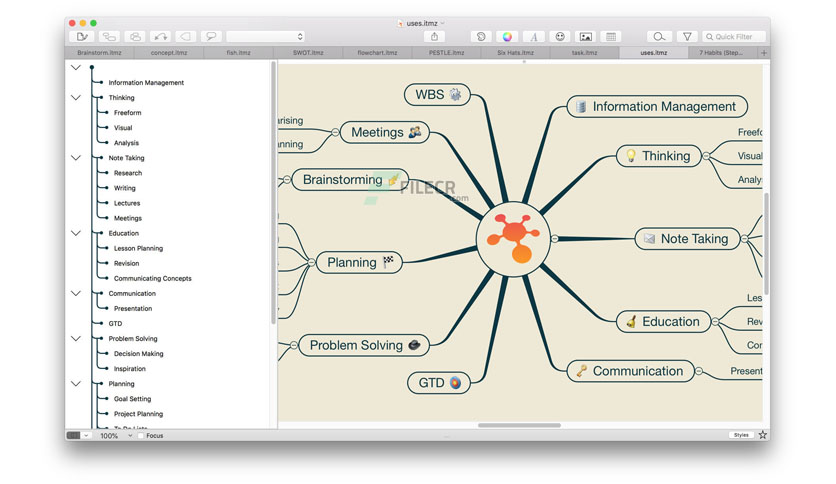Viewport: 836px width, 484px height.
Task: Collapse the Communication node branch toggle
Action: click(x=699, y=370)
